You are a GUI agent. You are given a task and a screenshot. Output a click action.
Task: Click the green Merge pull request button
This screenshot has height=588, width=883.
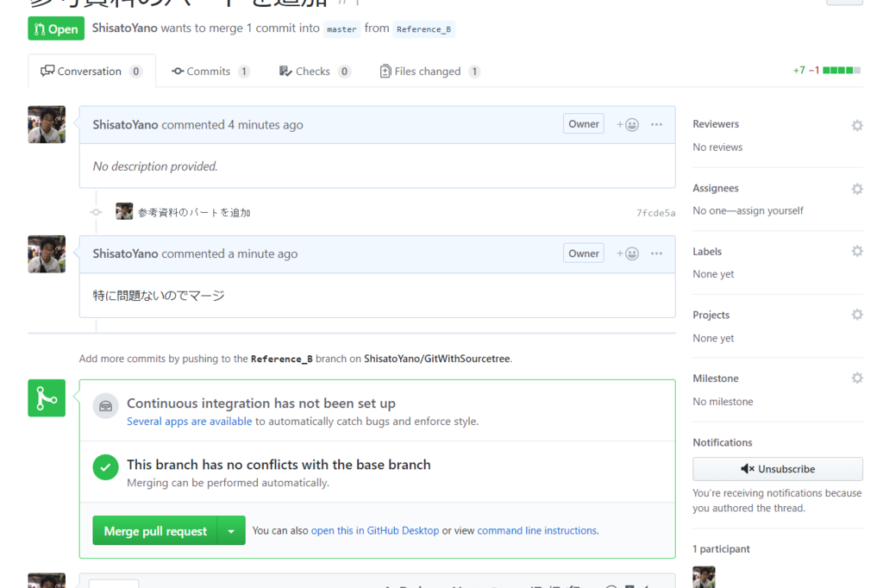tap(155, 530)
